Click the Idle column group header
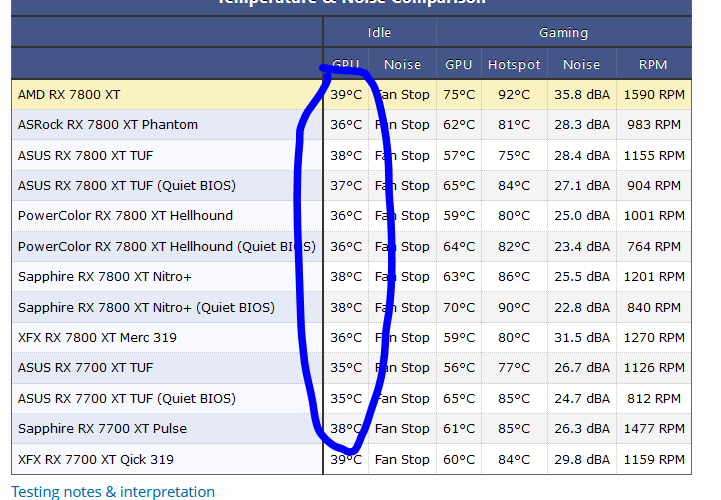Viewport: 721px width, 500px height. click(x=379, y=33)
